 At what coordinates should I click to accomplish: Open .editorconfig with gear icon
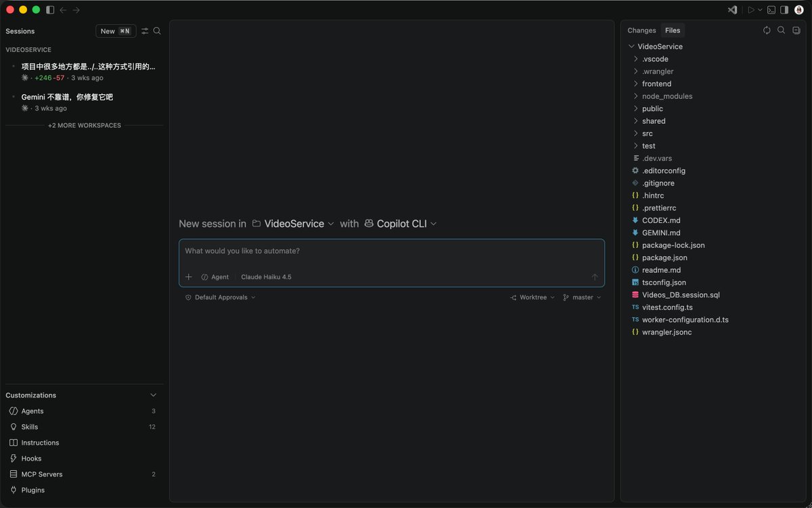713,171
